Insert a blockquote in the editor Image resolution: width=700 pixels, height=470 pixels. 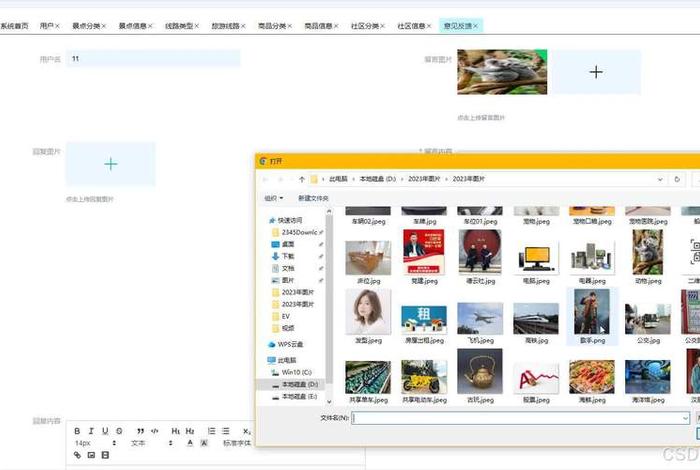coord(140,431)
